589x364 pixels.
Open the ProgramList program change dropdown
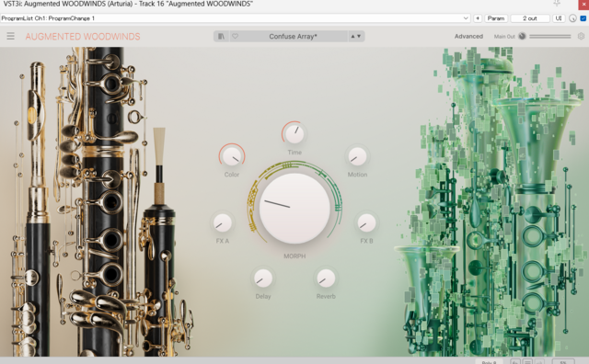236,18
